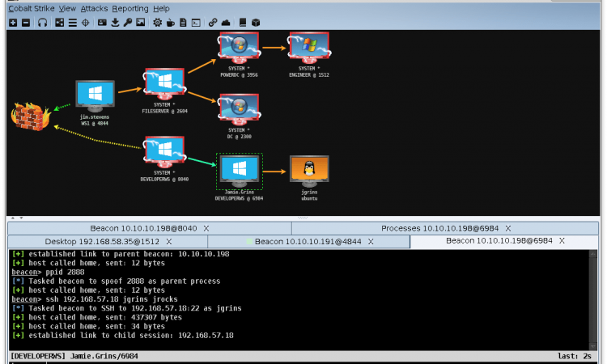Click the console scrollbar up arrow
Image resolution: width=607 pixels, height=364 pixels.
click(592, 254)
